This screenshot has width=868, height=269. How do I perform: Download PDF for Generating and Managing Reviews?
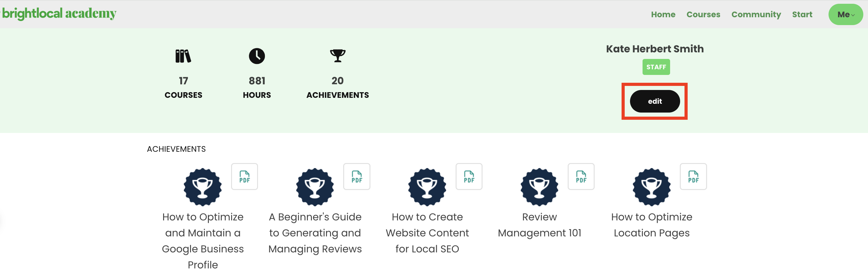(x=356, y=177)
